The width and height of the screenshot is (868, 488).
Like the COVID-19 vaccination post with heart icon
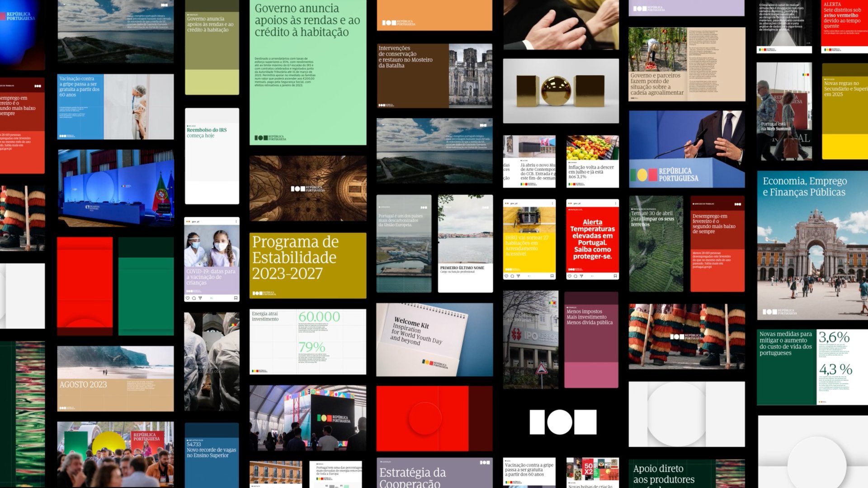tap(188, 298)
